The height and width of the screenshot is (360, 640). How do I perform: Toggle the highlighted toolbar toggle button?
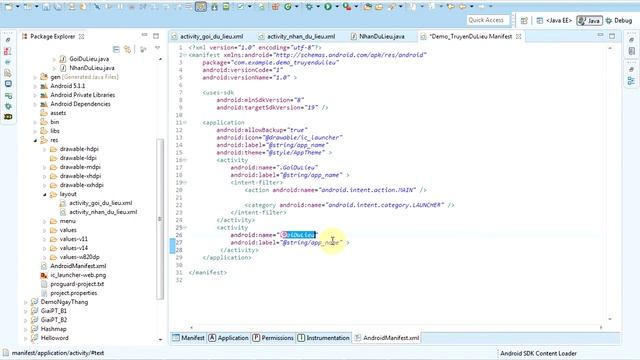click(201, 7)
